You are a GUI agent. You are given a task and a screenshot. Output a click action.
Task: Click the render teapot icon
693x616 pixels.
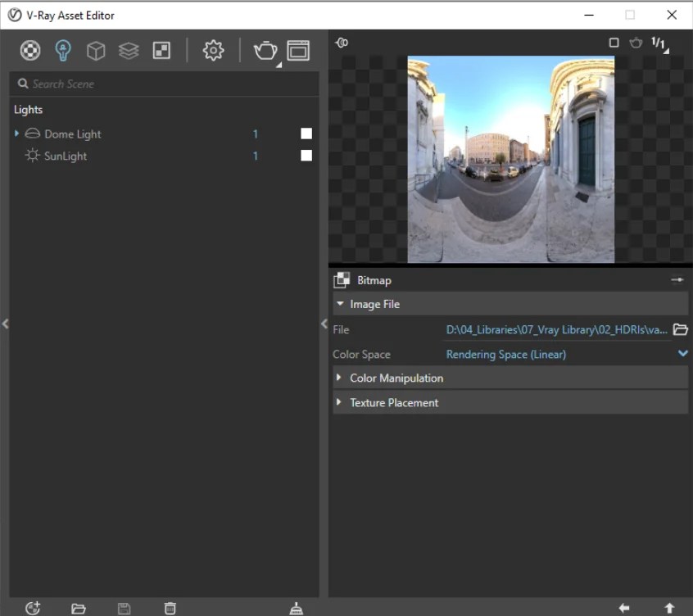[265, 51]
